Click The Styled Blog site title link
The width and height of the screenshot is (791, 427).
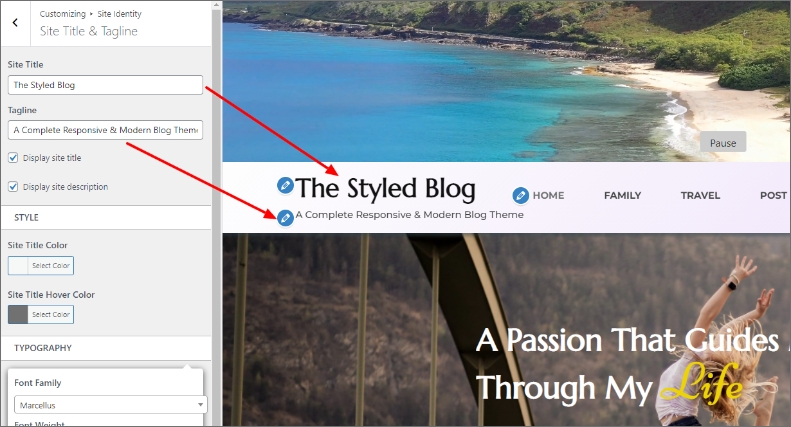(385, 188)
